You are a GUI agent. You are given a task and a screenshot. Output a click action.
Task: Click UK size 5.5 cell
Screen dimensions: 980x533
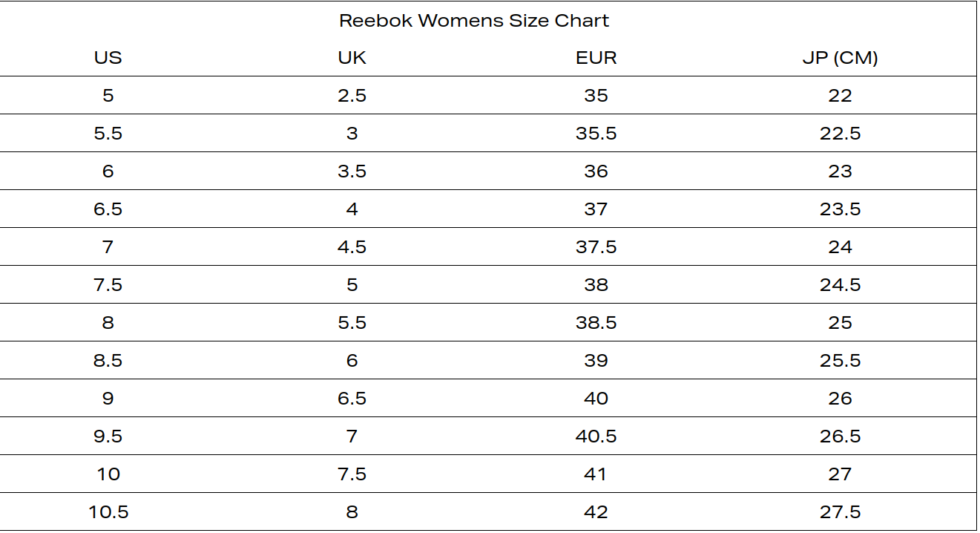pos(352,323)
